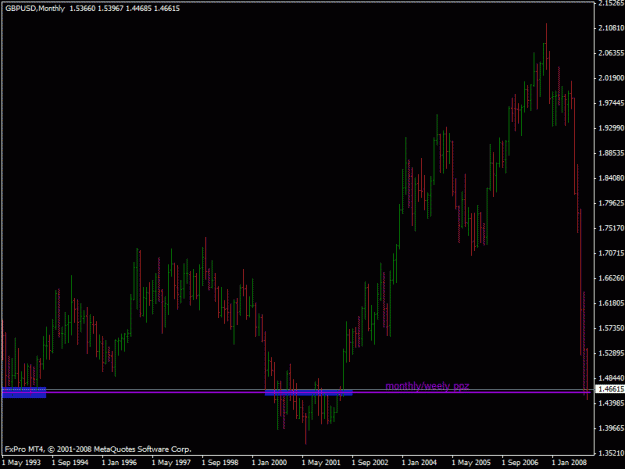Click the 2.10810 price axis label
The width and height of the screenshot is (625, 469).
pyautogui.click(x=611, y=28)
